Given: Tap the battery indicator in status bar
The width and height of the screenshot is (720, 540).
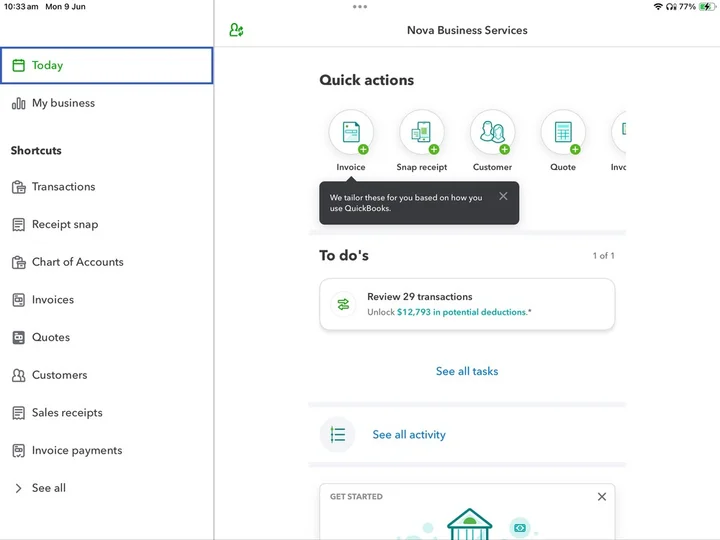Looking at the screenshot, I should [707, 7].
